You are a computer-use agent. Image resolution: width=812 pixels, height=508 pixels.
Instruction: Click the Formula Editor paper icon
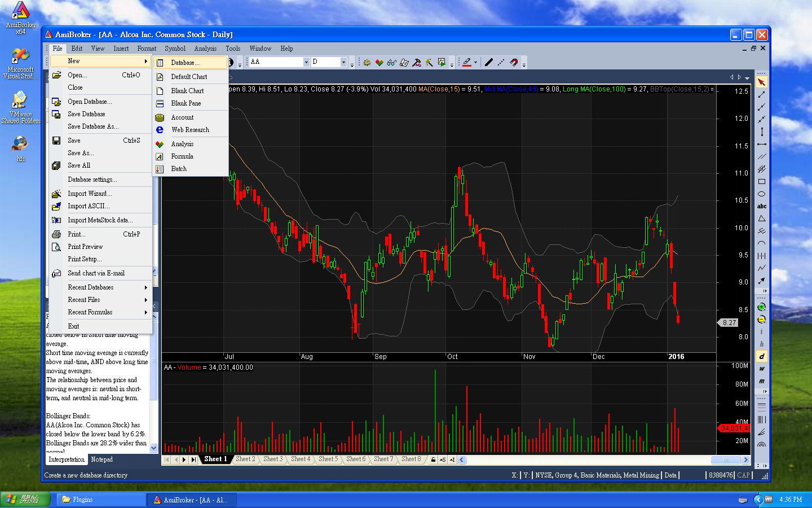404,63
